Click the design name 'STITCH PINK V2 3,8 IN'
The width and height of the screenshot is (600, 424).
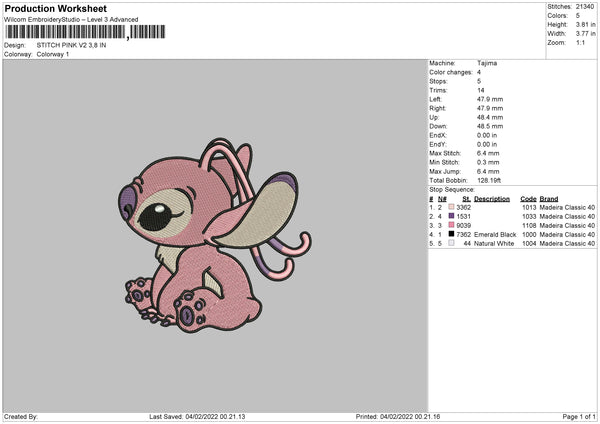coord(72,45)
